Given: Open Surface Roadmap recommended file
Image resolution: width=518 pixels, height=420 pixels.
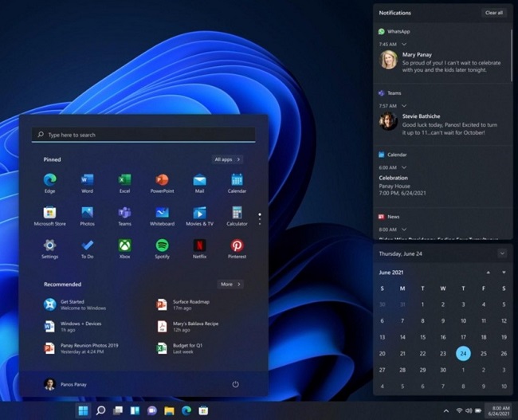Looking at the screenshot, I should click(183, 304).
